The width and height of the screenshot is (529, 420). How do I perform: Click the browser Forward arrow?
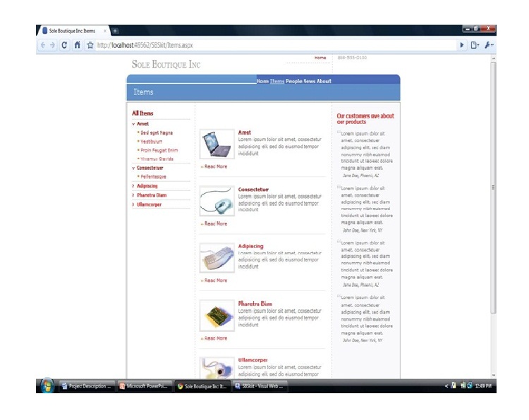pyautogui.click(x=52, y=45)
